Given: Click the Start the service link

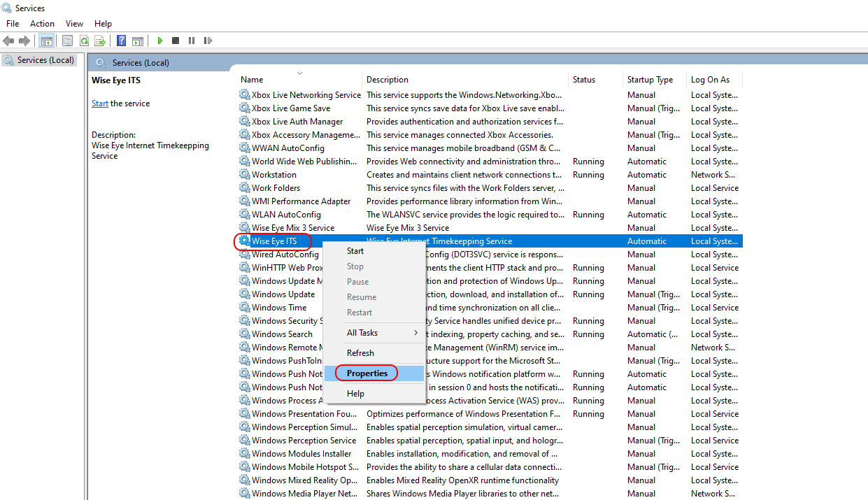Looking at the screenshot, I should pyautogui.click(x=100, y=103).
